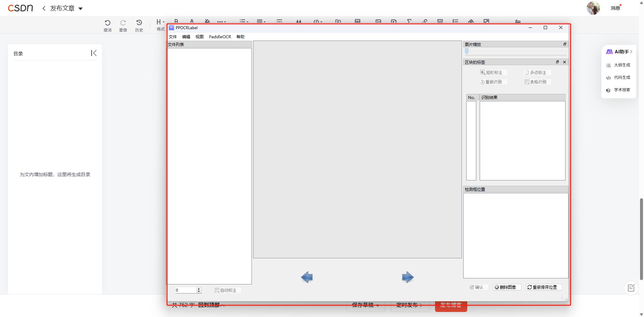Click the PPOCRLabel window resize grip

click(566, 299)
